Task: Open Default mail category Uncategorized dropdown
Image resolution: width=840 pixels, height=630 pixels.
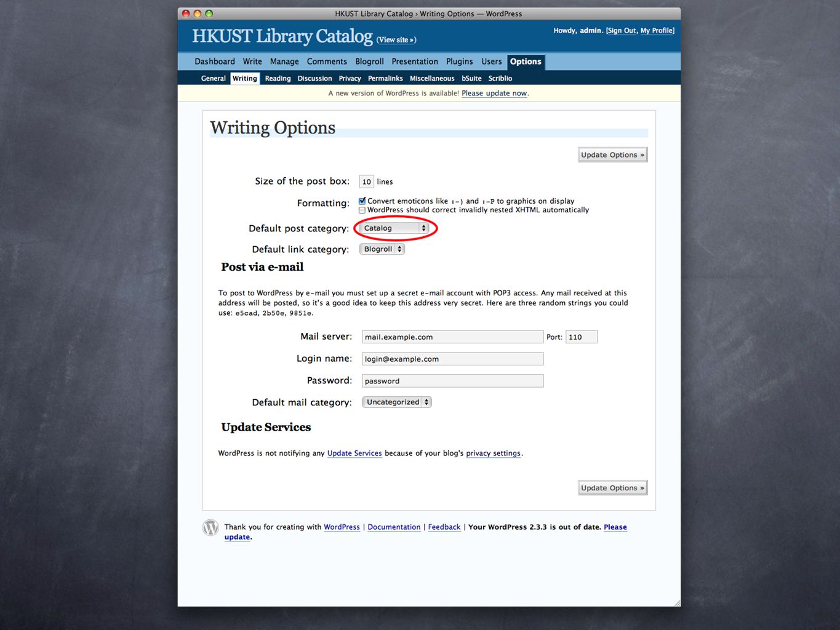Action: coord(397,402)
